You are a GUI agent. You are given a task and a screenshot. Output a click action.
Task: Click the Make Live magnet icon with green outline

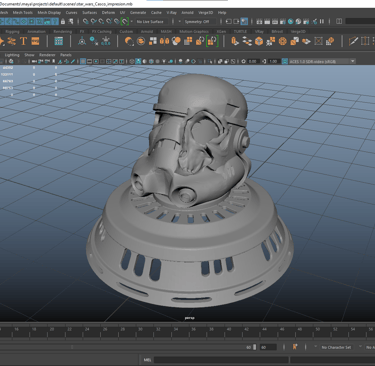(x=125, y=21)
